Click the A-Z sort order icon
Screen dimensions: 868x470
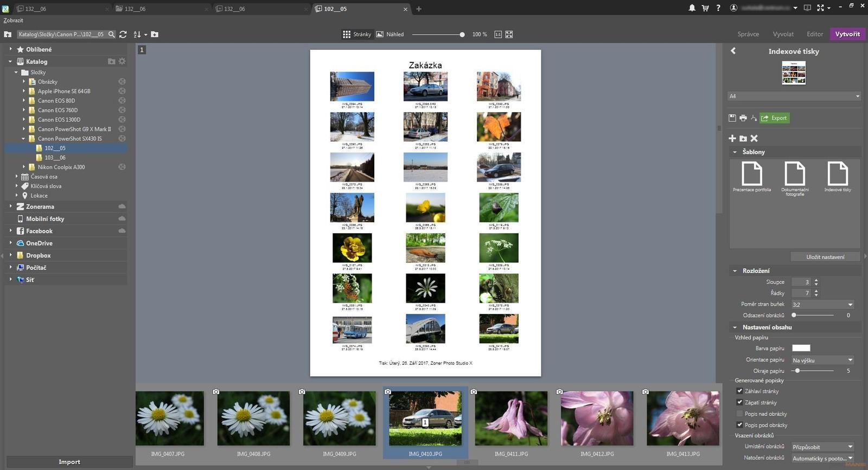(137, 34)
